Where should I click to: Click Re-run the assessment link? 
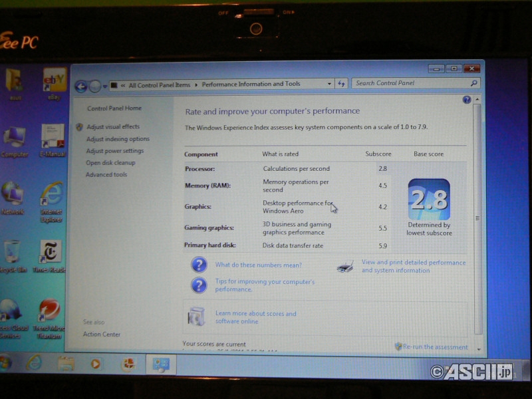pos(435,347)
